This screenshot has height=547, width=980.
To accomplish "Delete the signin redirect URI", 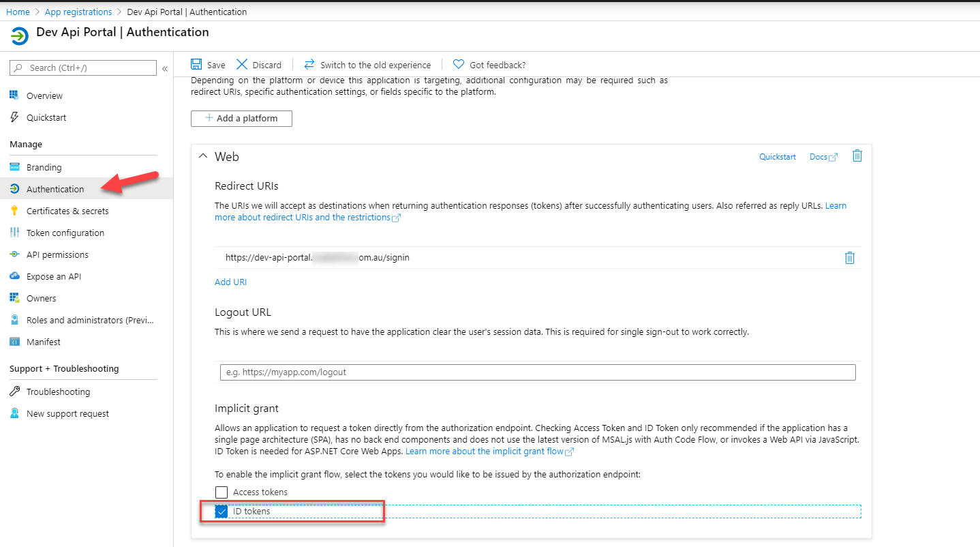I will [849, 258].
